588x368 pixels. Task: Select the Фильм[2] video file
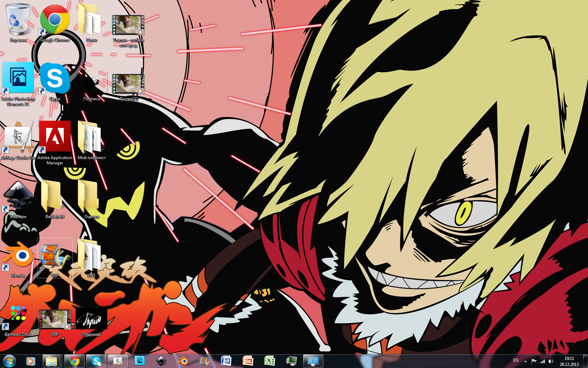[x=128, y=87]
